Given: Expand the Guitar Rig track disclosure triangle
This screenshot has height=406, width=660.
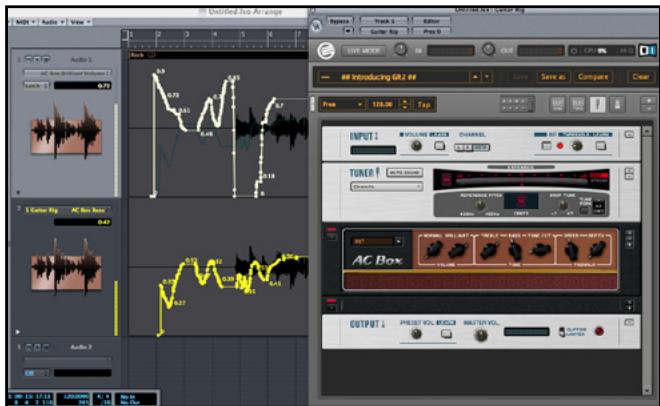Looking at the screenshot, I should pyautogui.click(x=18, y=332).
